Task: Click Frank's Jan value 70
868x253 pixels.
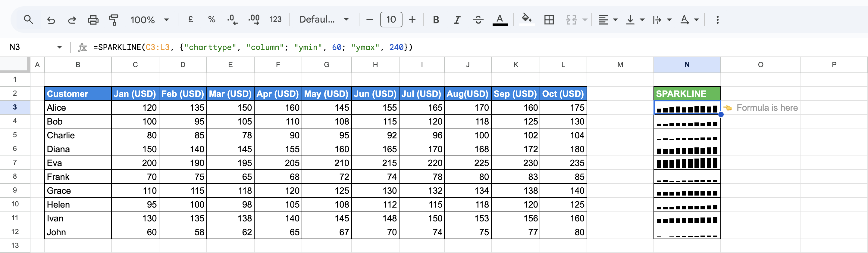Action: coord(135,177)
